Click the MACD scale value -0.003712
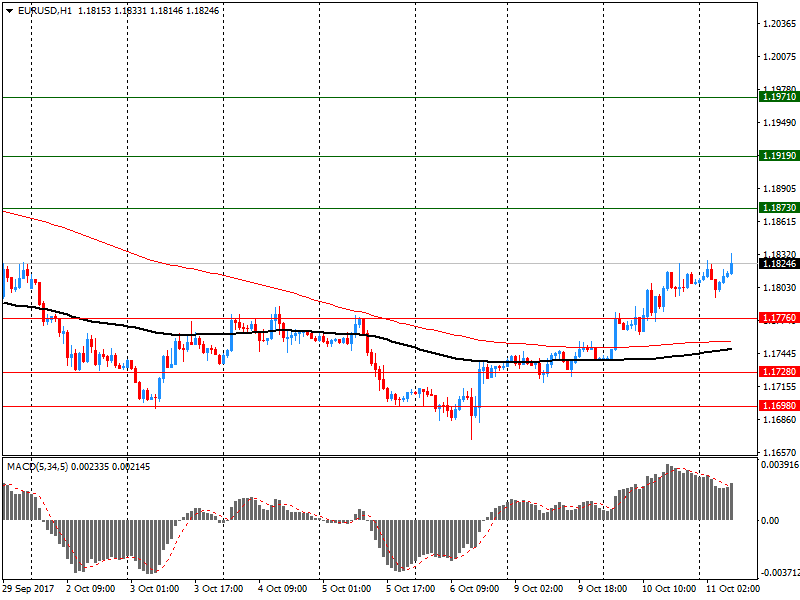 tap(780, 573)
